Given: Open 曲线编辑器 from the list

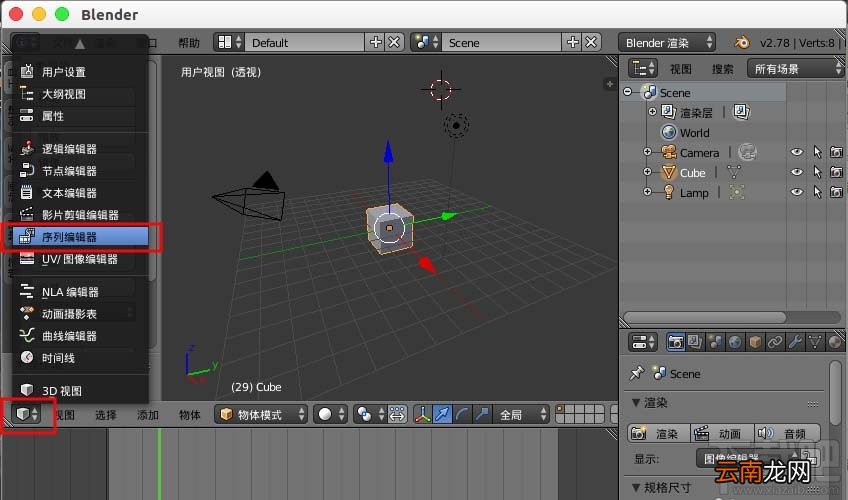Looking at the screenshot, I should [80, 336].
